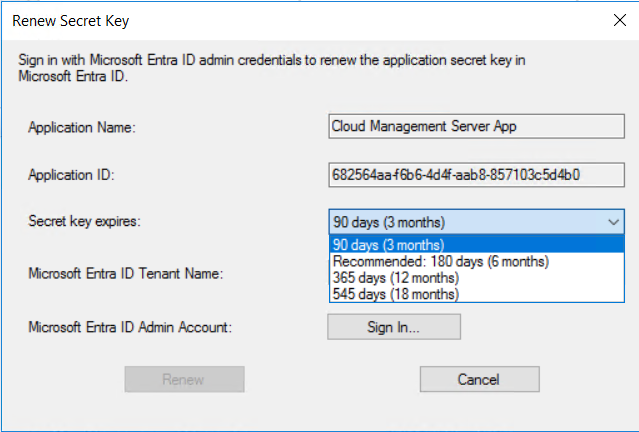
Task: Click the Application Name: label
Action: coord(82,128)
